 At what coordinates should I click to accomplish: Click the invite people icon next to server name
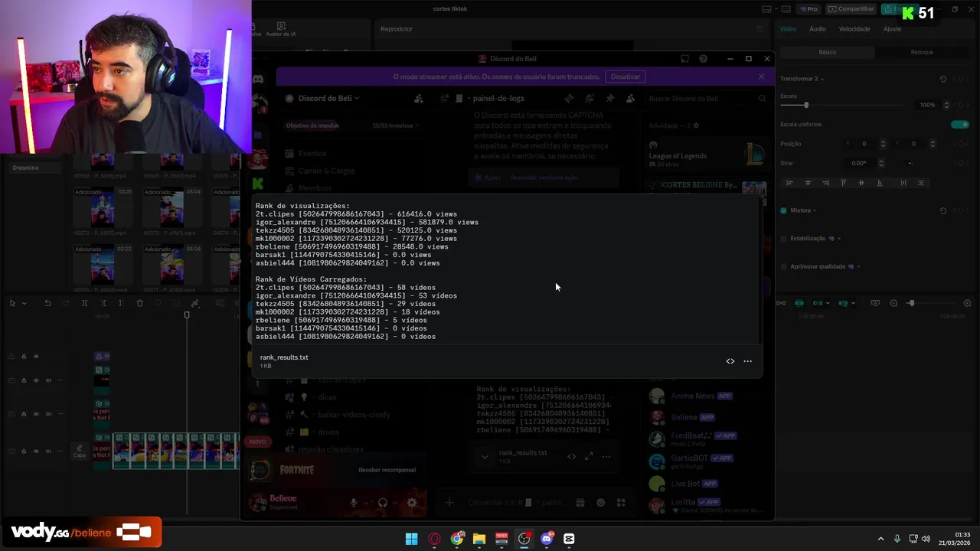[x=419, y=99]
